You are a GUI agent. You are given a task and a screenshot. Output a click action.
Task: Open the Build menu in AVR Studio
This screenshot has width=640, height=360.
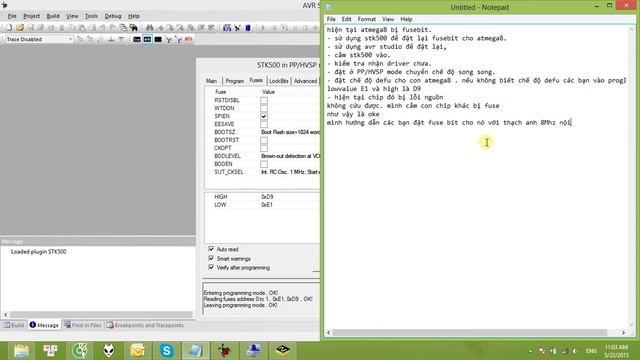click(x=53, y=16)
